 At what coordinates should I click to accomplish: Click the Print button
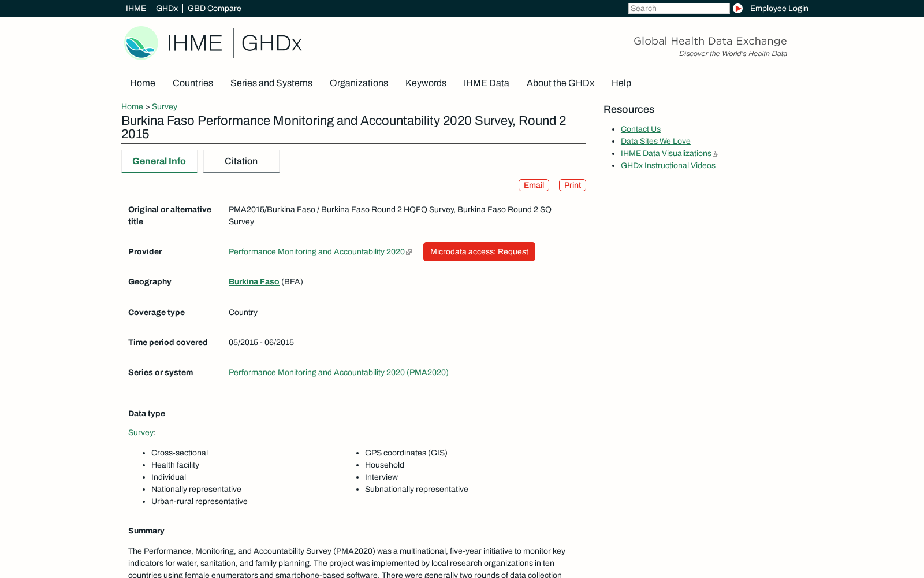(572, 185)
